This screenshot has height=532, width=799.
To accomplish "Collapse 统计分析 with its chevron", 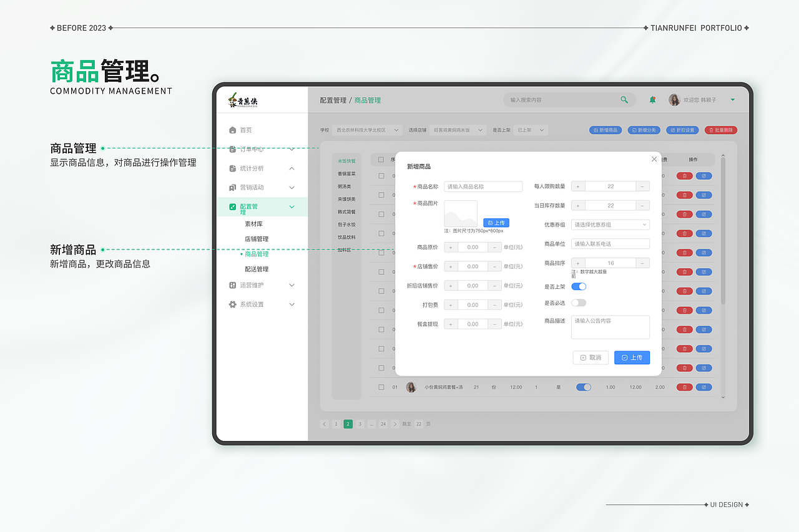I will point(292,168).
